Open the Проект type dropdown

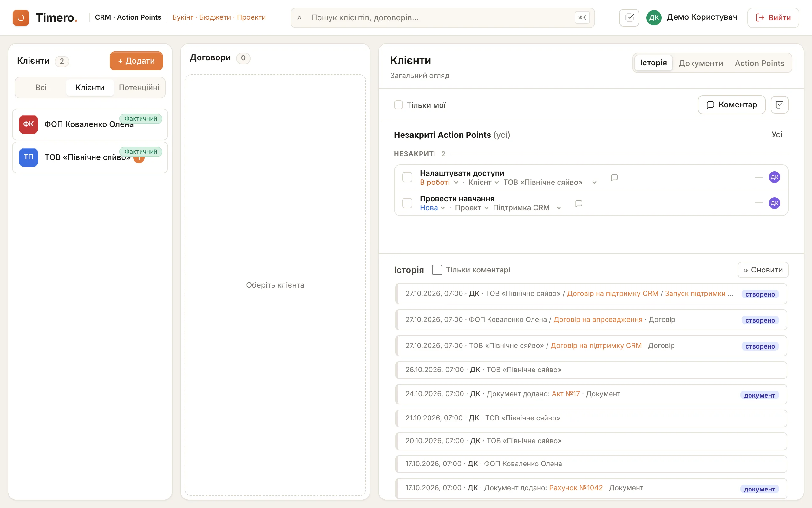pos(471,208)
